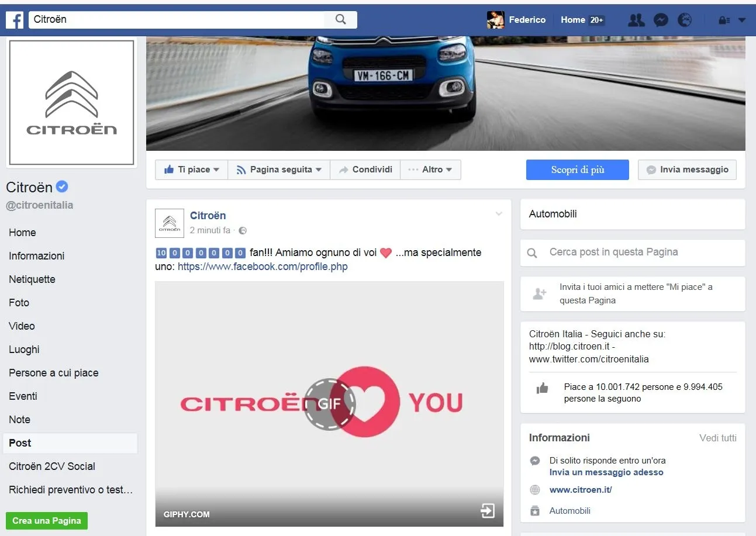Expand the "Altro" options menu
Screen dimensions: 756x536
click(430, 170)
